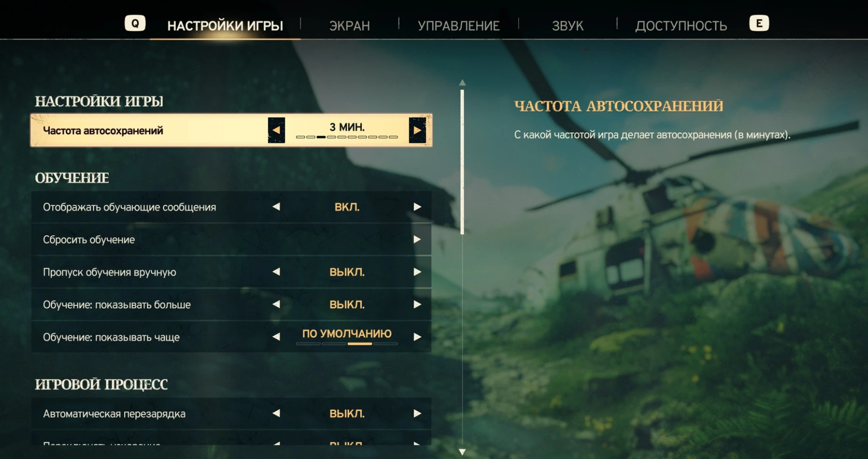Open the УПРАВЛЕНИЕ tab

[459, 25]
